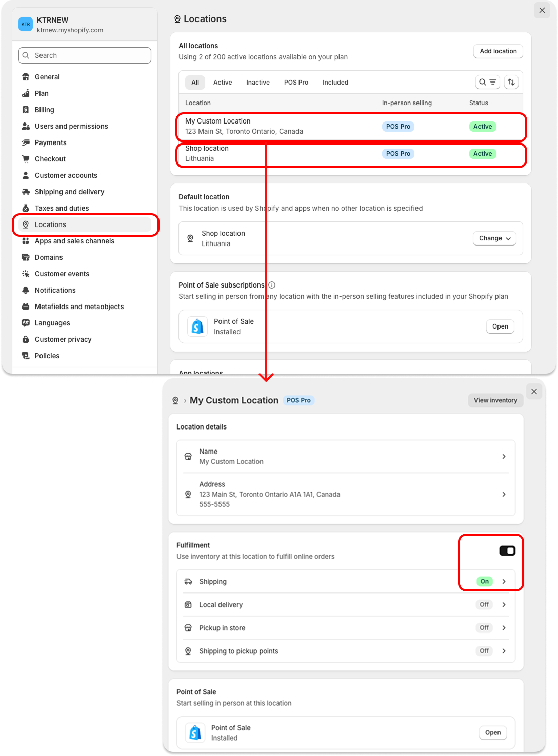
Task: Click the Billing icon in sidebar
Action: 26,110
